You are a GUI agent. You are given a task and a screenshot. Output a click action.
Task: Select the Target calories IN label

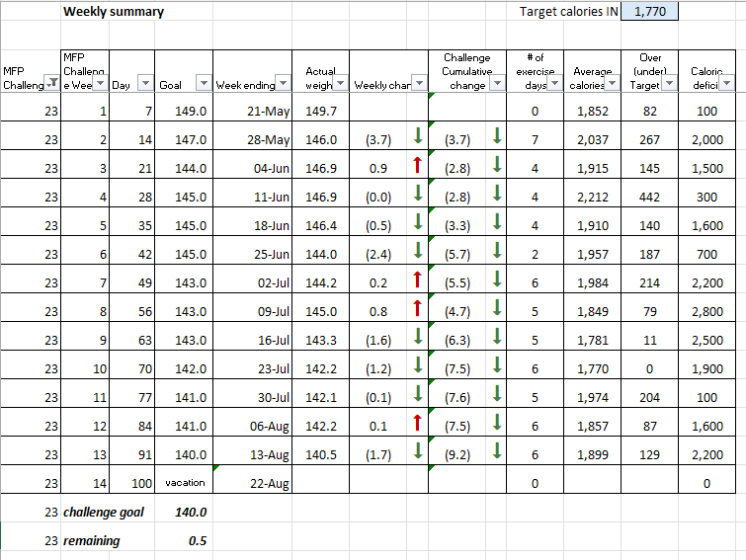[568, 12]
